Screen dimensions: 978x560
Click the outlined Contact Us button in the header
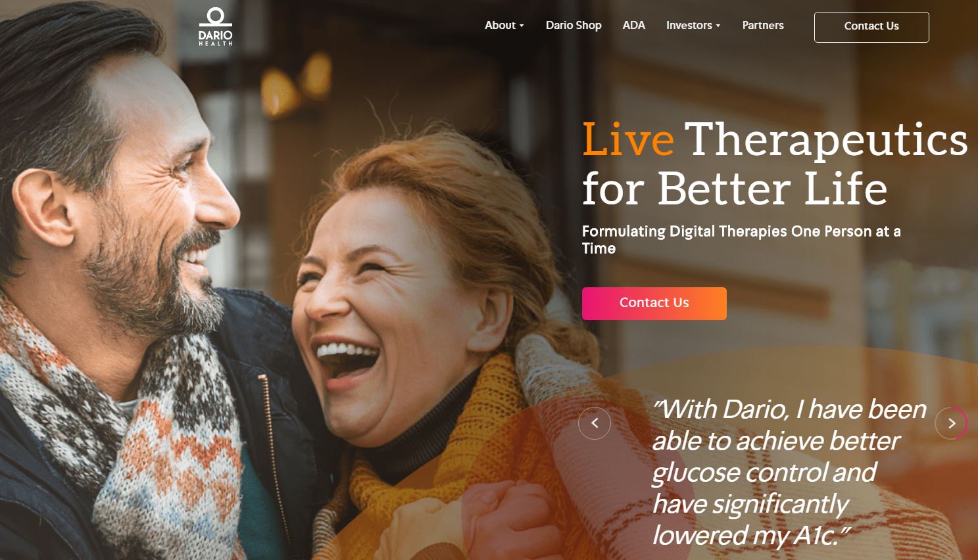871,27
